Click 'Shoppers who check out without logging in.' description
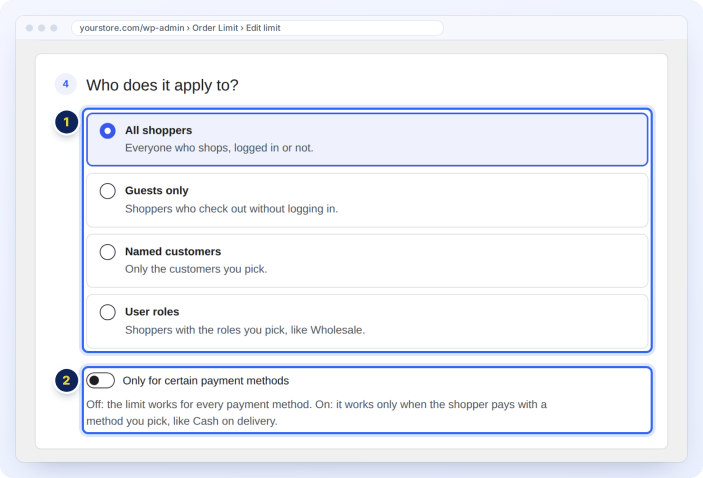 point(231,209)
